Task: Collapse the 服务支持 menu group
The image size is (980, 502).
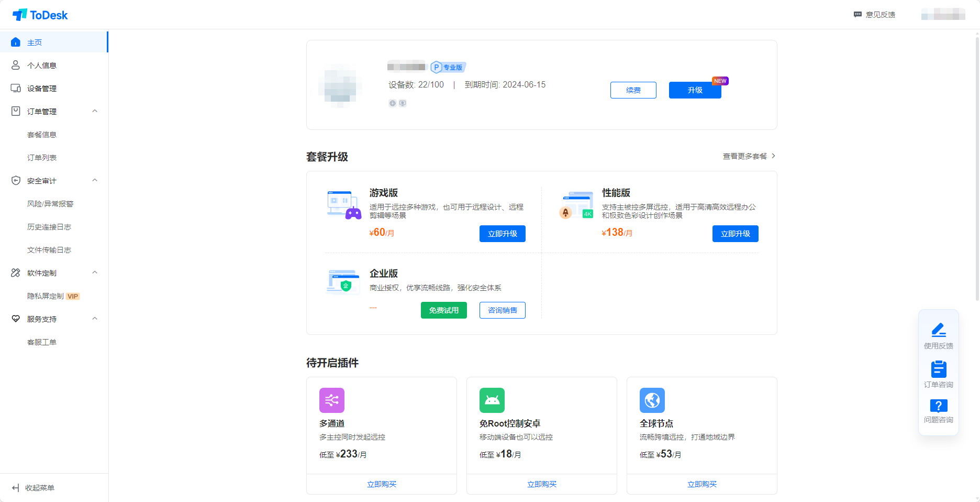Action: click(95, 319)
